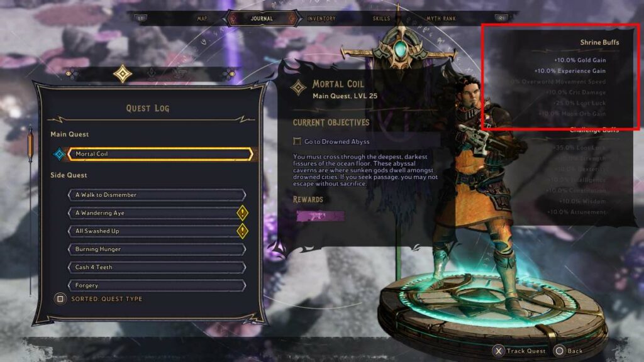644x362 pixels.
Task: Choose the Cash 4 Teeth side quest
Action: click(157, 267)
